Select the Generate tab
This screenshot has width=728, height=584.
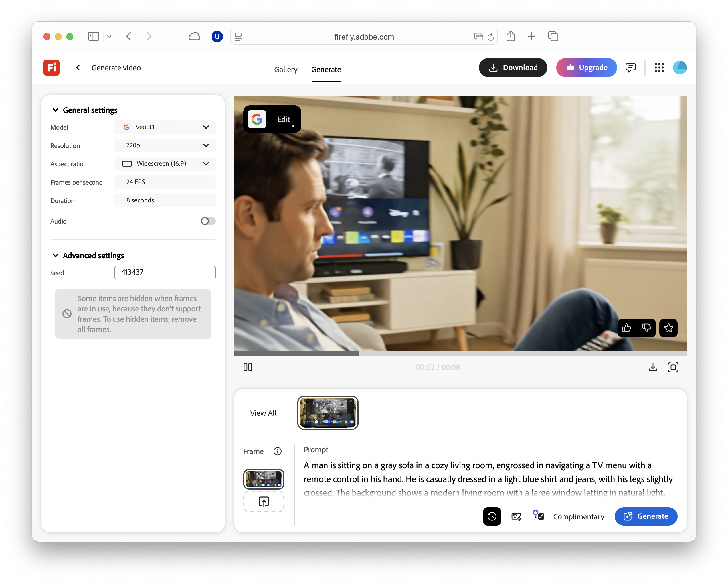tap(326, 70)
